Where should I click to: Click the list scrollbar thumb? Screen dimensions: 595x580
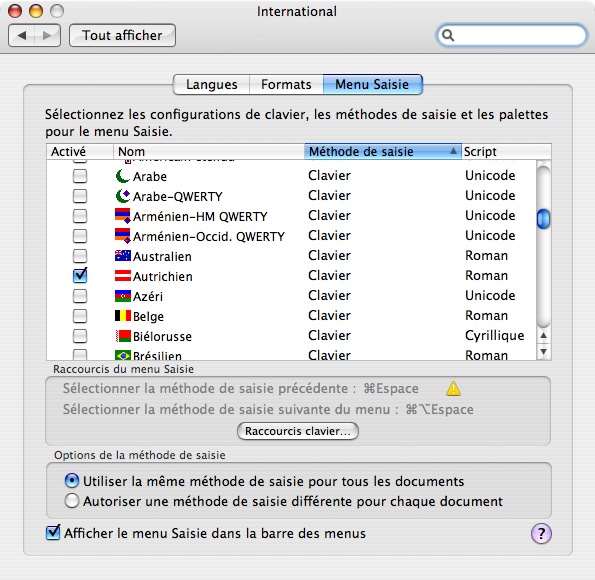pos(543,219)
